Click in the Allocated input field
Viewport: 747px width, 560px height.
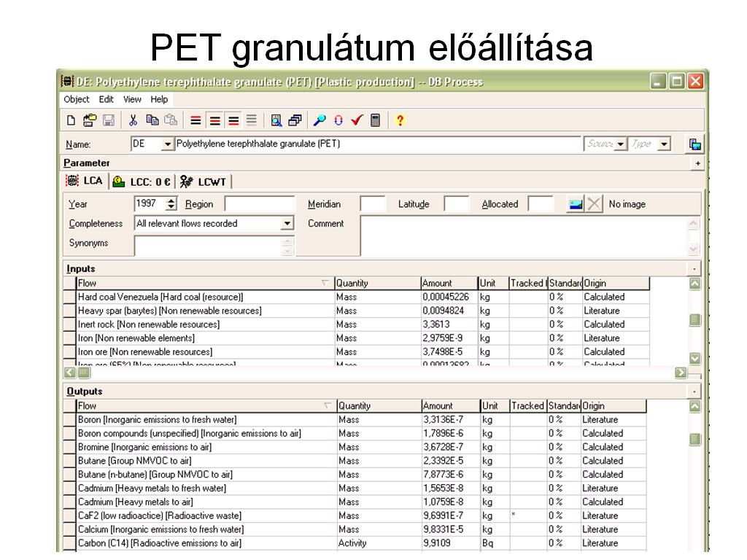point(541,204)
